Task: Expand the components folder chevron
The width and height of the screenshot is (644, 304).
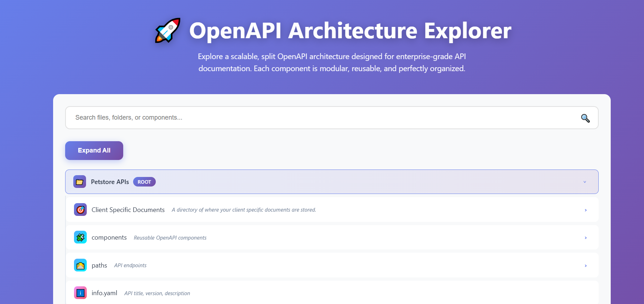Action: click(586, 238)
